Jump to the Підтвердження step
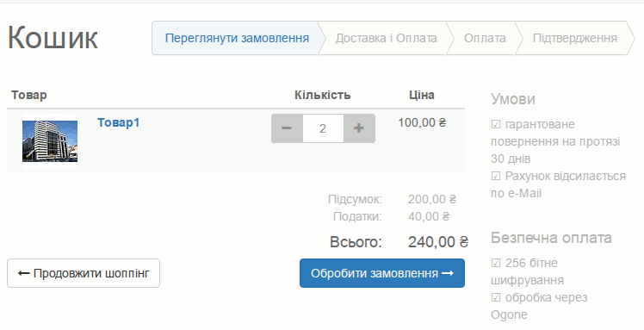644x330 pixels. [x=574, y=38]
